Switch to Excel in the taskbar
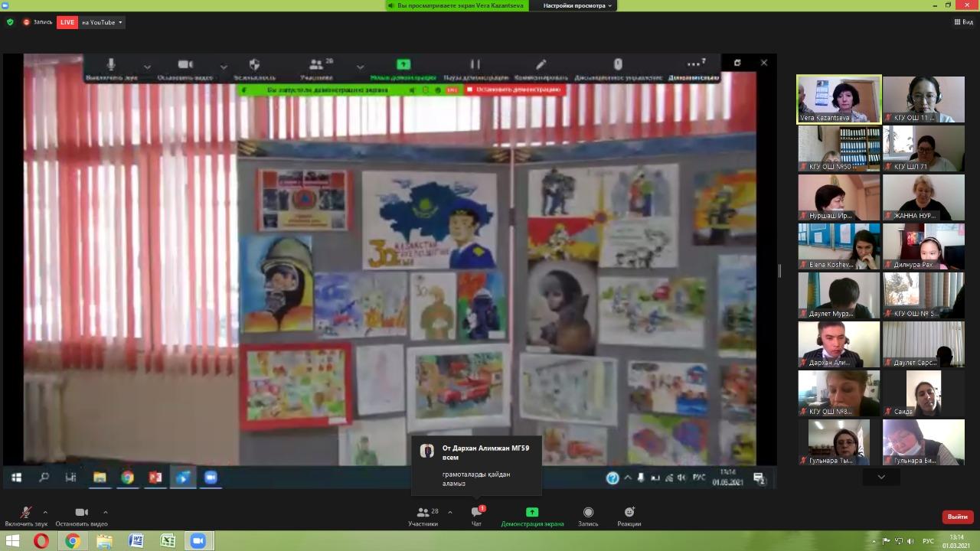The height and width of the screenshot is (551, 980). click(167, 541)
